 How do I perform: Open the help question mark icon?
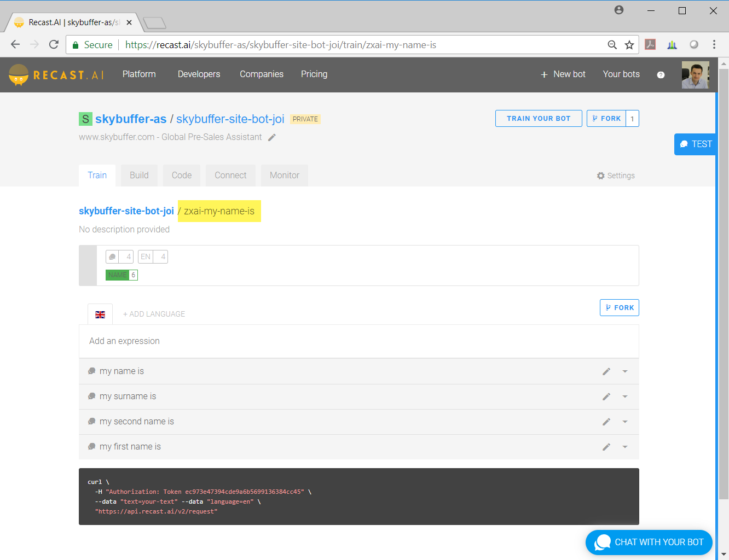[661, 75]
